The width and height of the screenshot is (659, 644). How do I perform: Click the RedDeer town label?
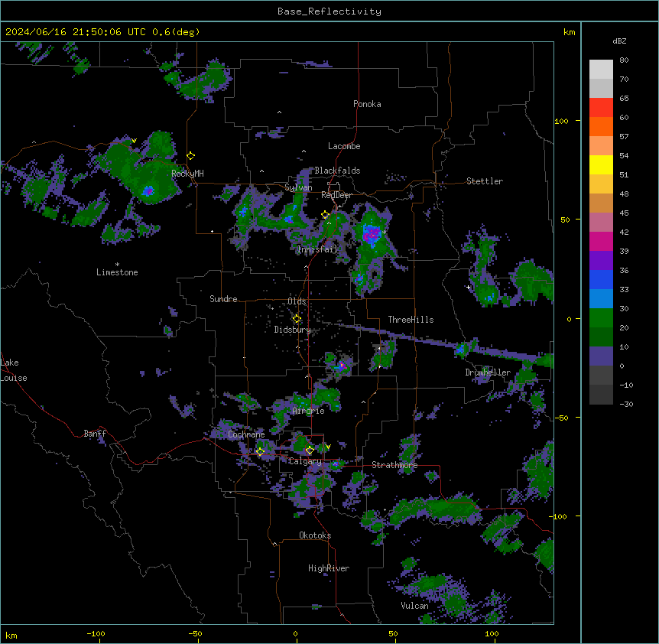[x=336, y=195]
